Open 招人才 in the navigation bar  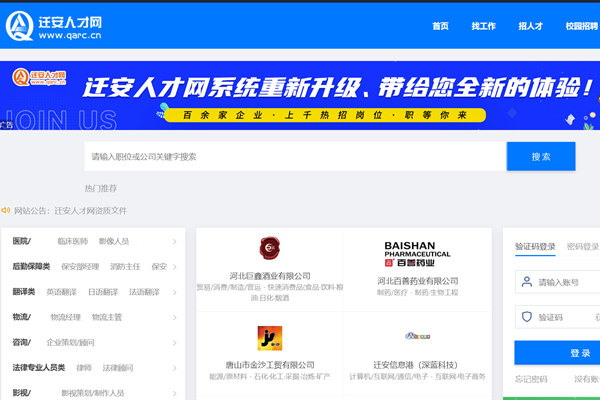tap(530, 26)
